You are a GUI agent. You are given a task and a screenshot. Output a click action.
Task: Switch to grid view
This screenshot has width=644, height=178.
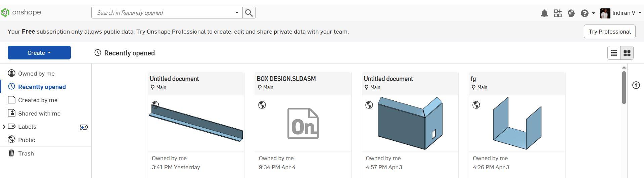(627, 53)
